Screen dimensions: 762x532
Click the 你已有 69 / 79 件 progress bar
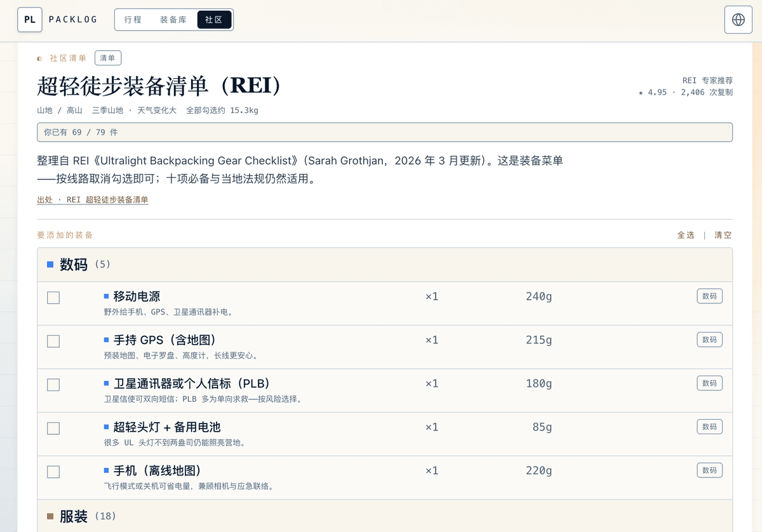click(385, 132)
